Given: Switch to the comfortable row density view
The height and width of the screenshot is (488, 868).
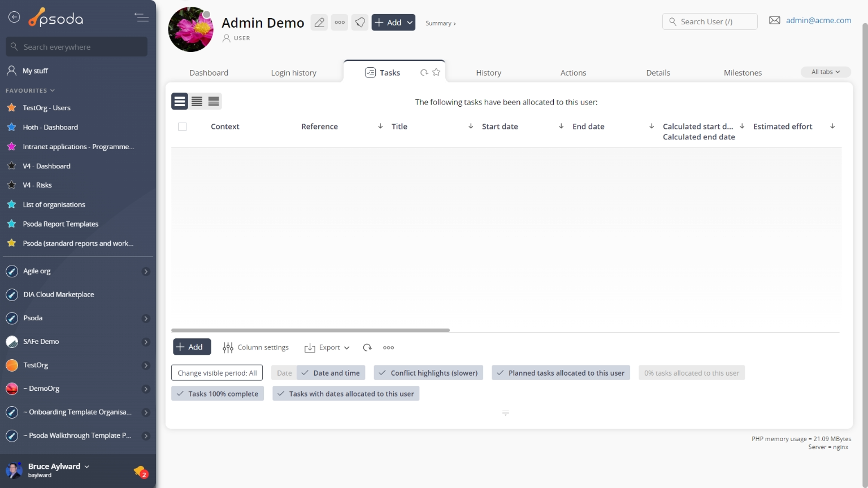Looking at the screenshot, I should point(180,101).
